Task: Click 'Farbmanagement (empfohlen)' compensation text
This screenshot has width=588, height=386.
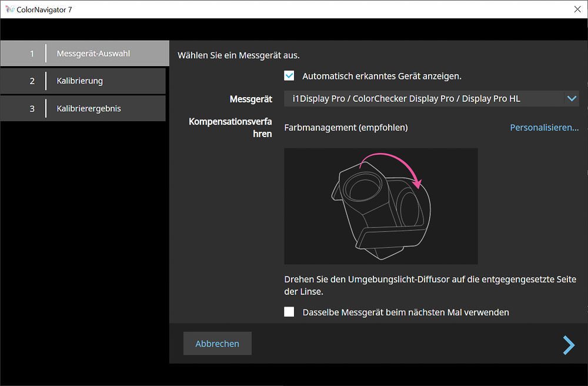Action: point(346,127)
